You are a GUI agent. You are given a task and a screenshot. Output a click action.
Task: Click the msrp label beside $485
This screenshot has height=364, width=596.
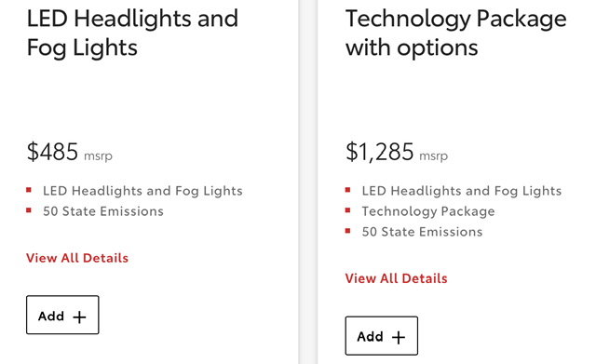(x=98, y=155)
